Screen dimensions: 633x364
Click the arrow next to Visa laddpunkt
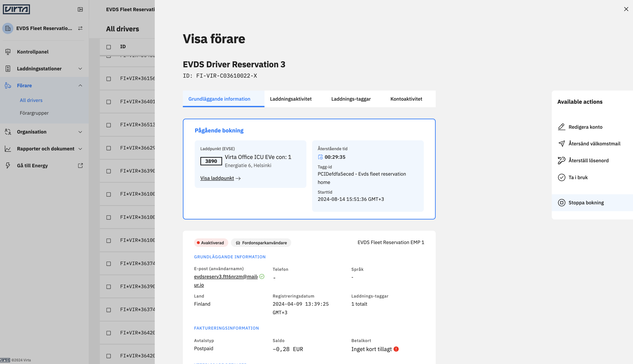(x=238, y=178)
